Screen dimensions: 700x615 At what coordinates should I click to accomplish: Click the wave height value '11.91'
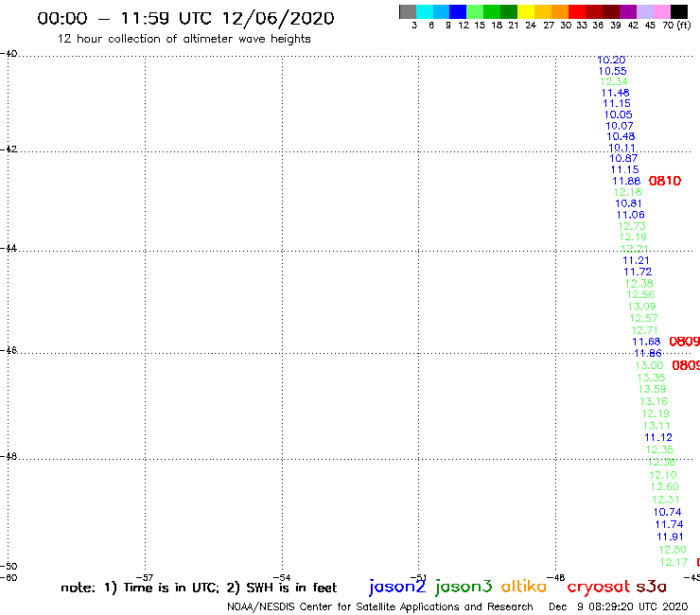pyautogui.click(x=670, y=536)
